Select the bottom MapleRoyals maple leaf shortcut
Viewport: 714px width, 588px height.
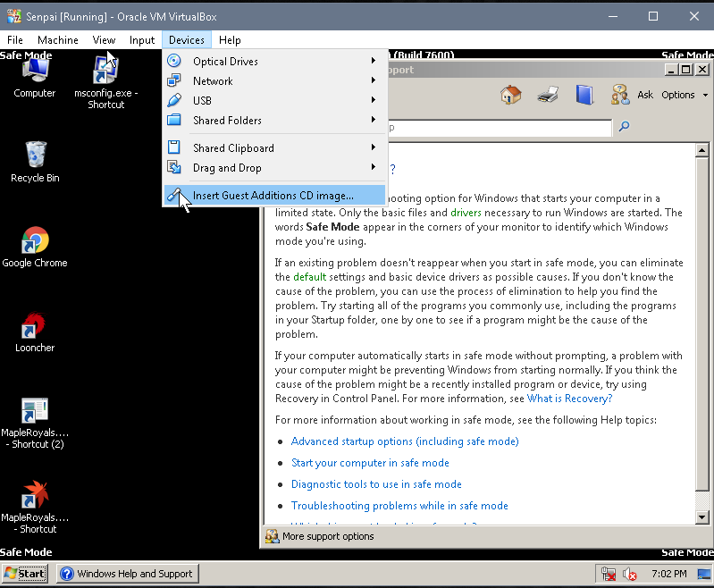pyautogui.click(x=35, y=507)
